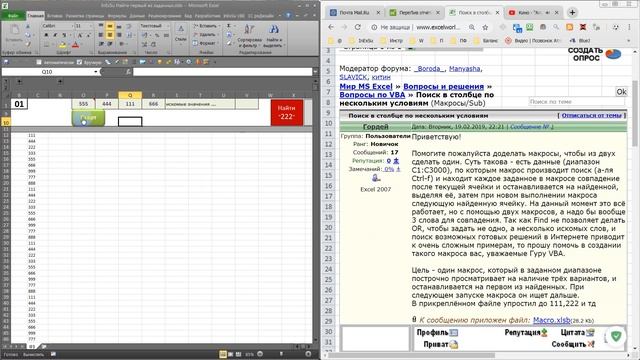The width and height of the screenshot is (640, 360).
Task: Click the browser address bar URL
Action: 438,27
